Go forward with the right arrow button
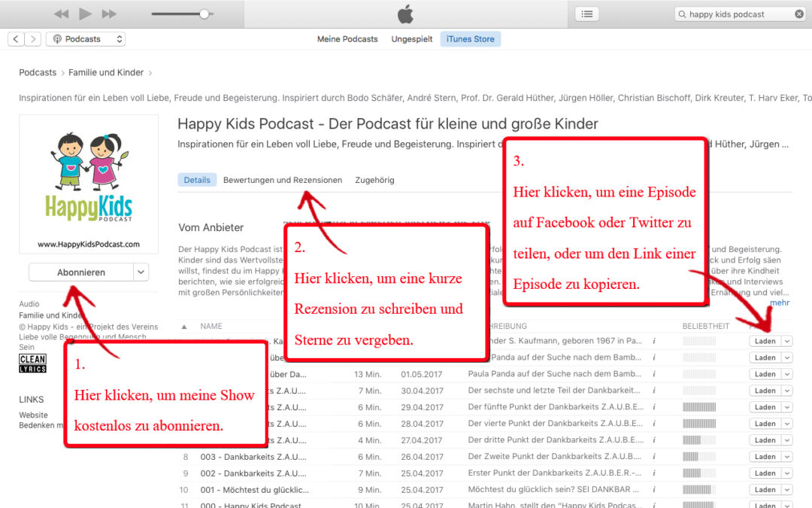This screenshot has width=812, height=508. point(32,39)
